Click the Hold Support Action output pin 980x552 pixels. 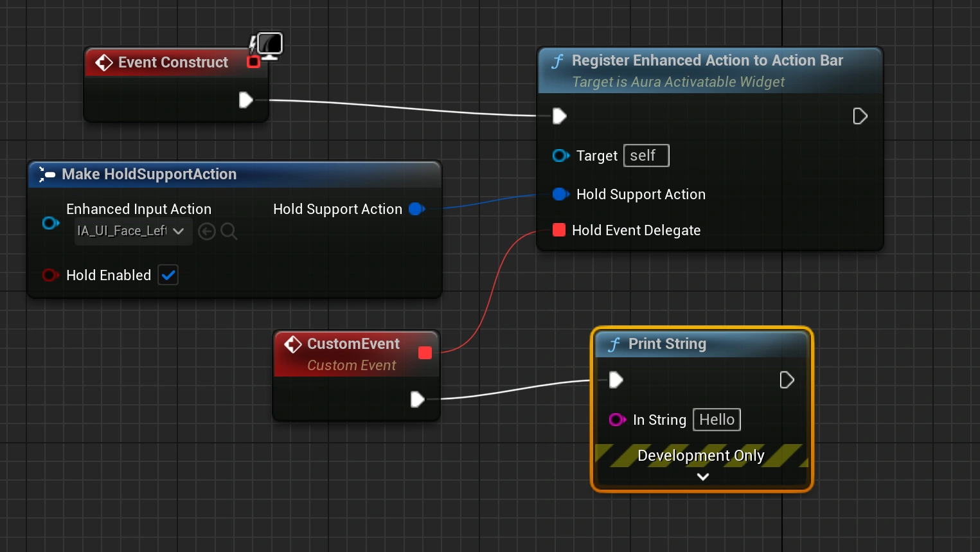416,209
